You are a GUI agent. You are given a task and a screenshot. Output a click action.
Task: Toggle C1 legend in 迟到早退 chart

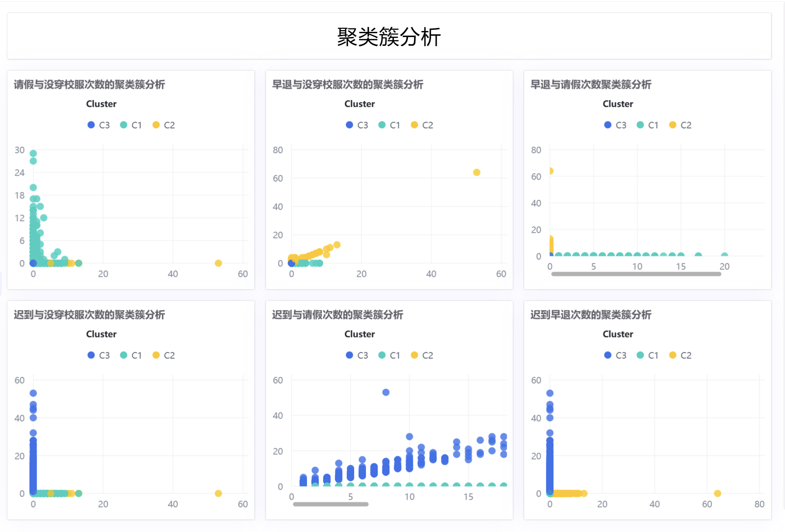point(647,355)
